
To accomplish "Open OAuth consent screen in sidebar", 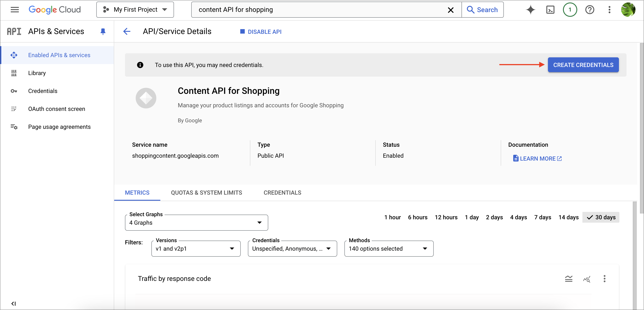I will [x=57, y=109].
